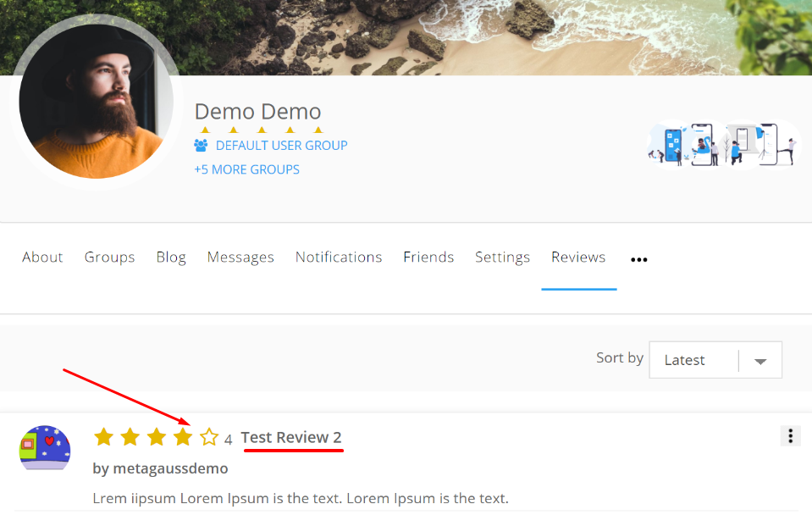
Task: Open the Friends tab
Action: point(428,257)
